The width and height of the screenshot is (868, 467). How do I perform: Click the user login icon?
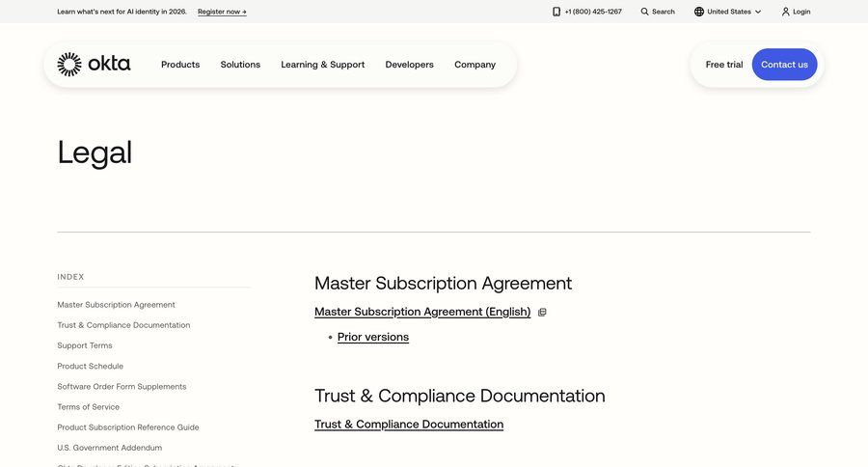(785, 12)
